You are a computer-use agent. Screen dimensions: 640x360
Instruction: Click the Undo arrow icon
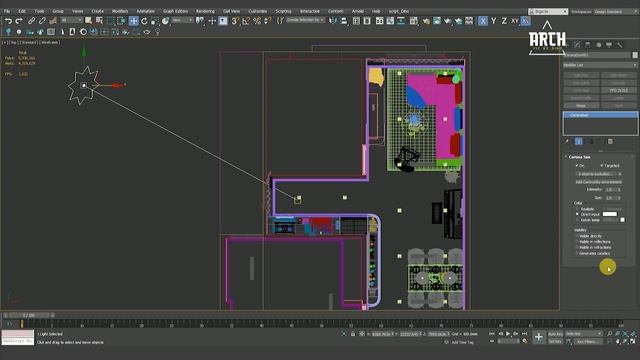point(8,21)
